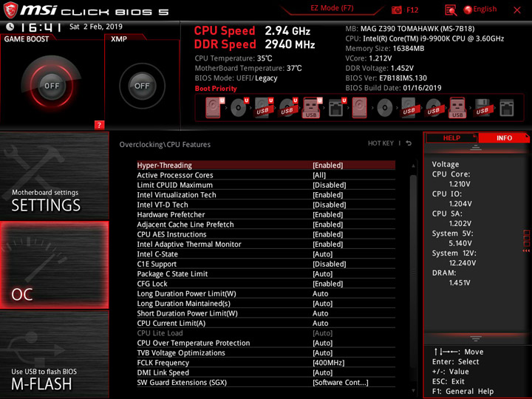The height and width of the screenshot is (399, 532).
Task: Select the legacy CD/DVD boot icon
Action: click(x=385, y=108)
